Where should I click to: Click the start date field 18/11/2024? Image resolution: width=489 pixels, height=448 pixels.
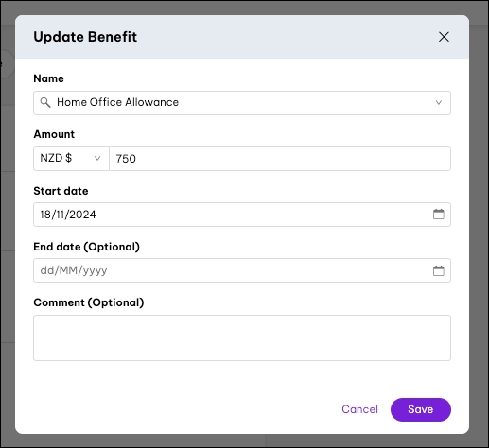click(242, 215)
